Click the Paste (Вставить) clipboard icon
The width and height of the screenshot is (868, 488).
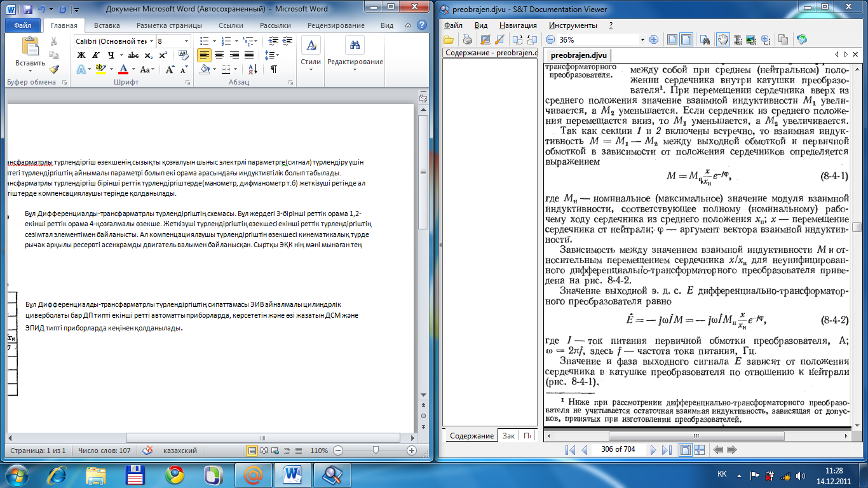tap(30, 47)
